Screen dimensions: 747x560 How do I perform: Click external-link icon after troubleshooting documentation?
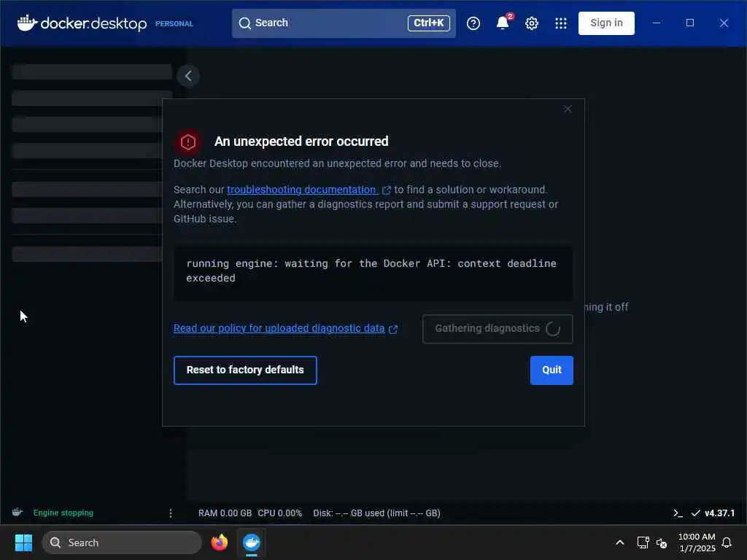387,190
